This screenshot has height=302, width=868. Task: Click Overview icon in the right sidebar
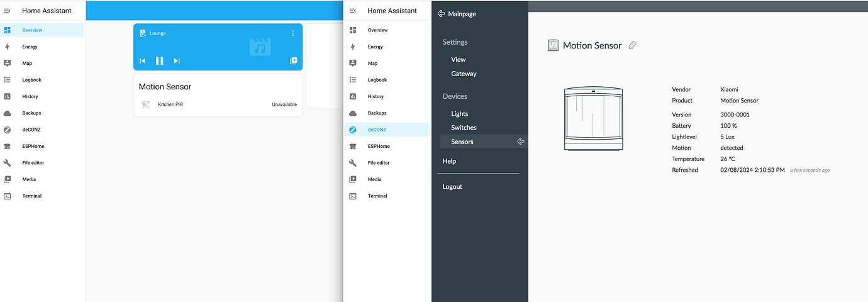(x=353, y=30)
